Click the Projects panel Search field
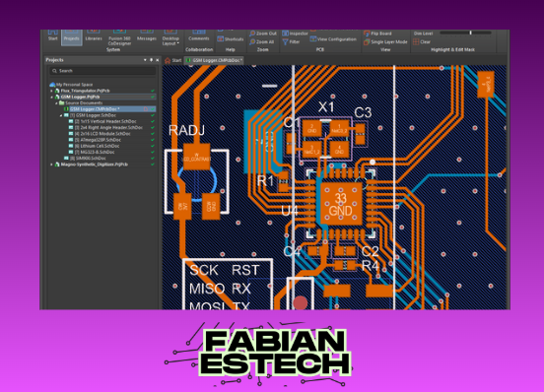Viewport: 544px width, 392px height. click(103, 71)
